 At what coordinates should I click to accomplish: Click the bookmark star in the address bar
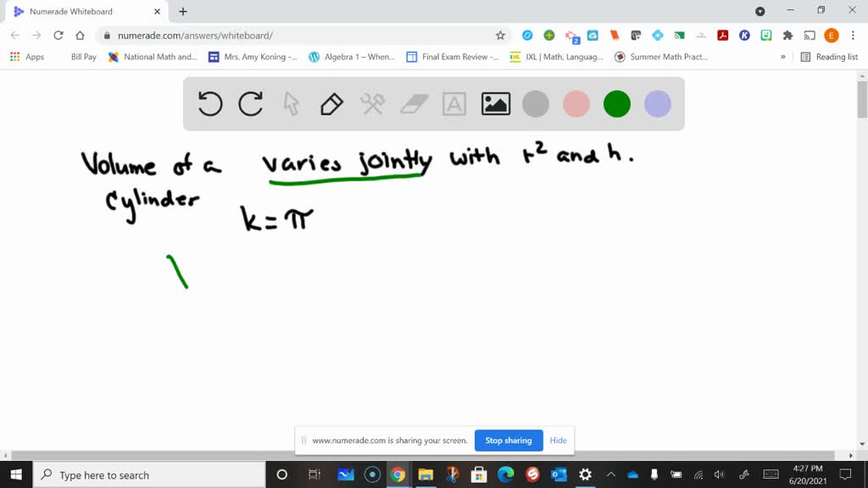(500, 36)
